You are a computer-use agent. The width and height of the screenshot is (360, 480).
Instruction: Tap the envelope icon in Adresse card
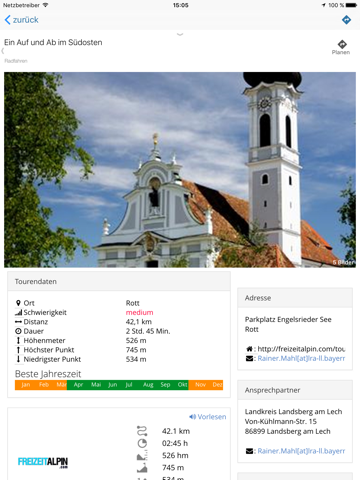click(x=249, y=359)
